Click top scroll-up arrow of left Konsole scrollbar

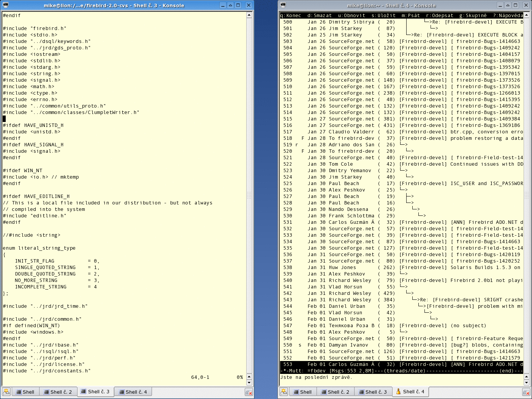249,15
